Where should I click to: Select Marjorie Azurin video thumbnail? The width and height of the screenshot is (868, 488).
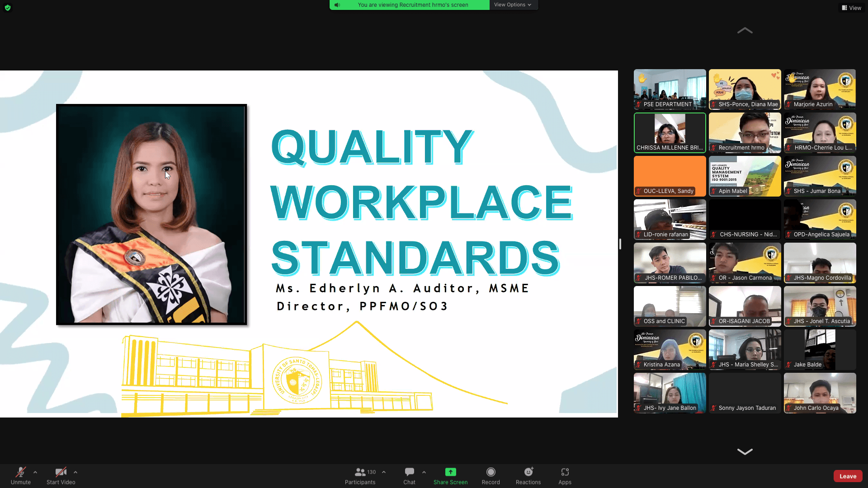(x=820, y=89)
